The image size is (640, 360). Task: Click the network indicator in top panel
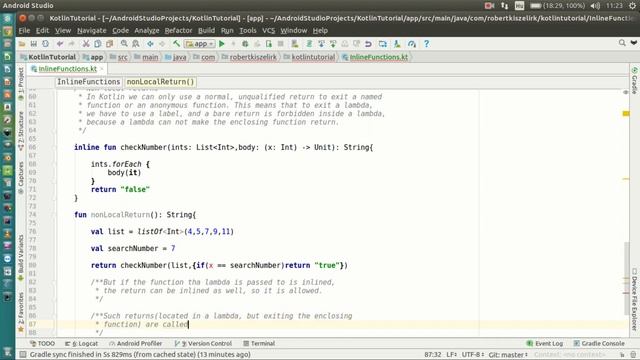click(504, 6)
